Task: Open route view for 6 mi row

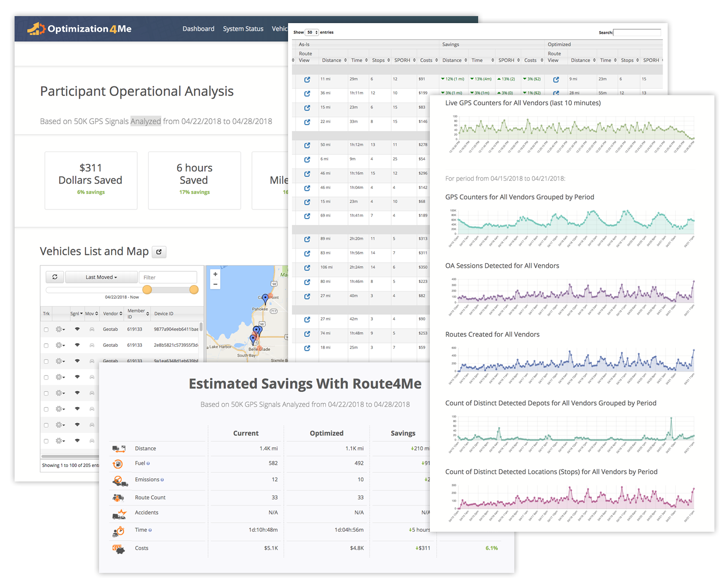Action: pos(307,160)
